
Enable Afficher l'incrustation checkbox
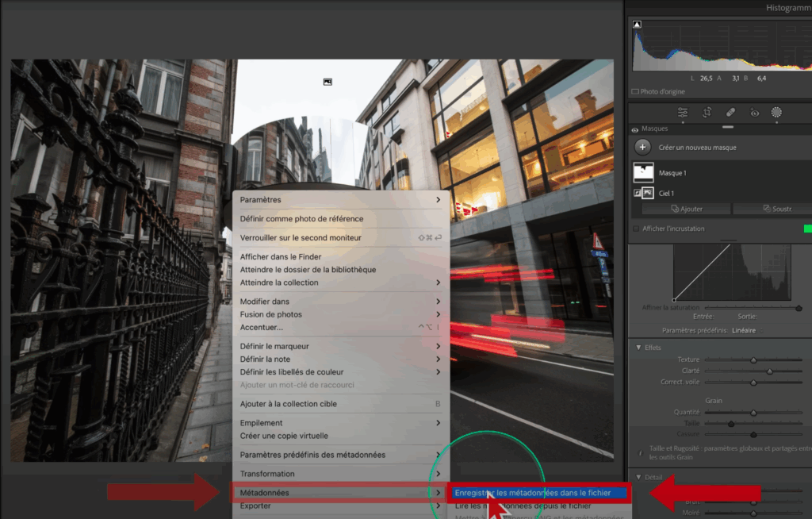tap(635, 229)
